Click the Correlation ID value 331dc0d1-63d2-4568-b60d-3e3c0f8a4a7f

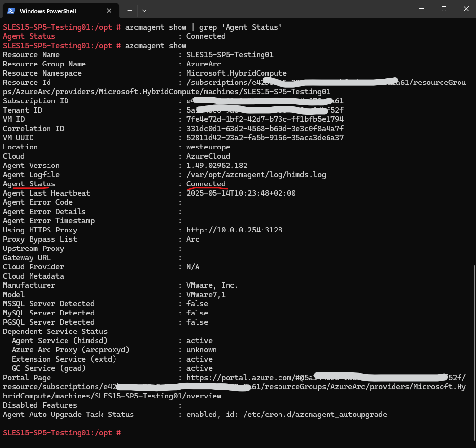click(265, 129)
